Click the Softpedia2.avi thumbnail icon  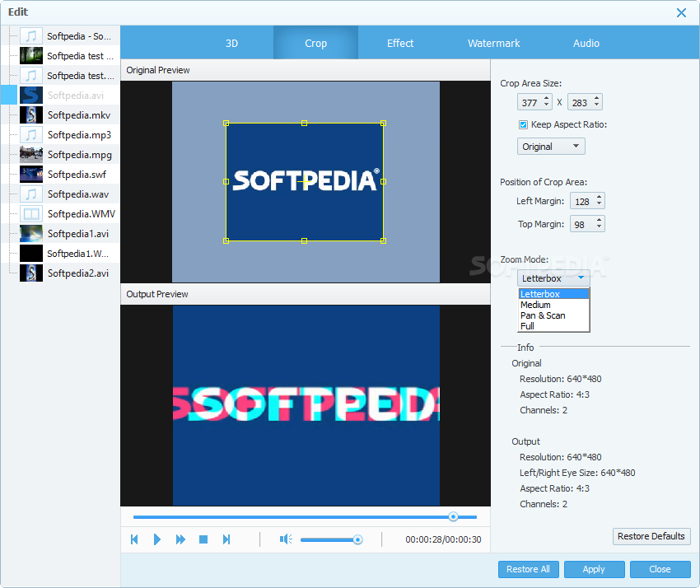(x=31, y=273)
